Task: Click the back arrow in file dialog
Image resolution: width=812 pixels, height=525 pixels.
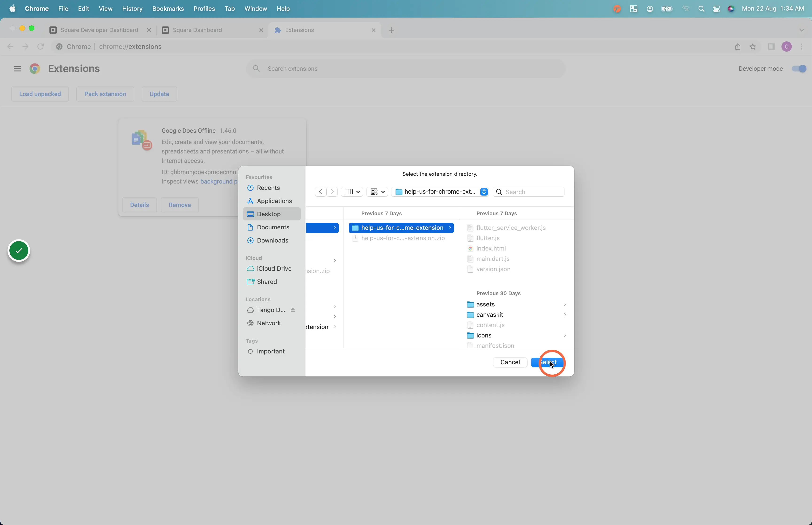Action: click(320, 192)
